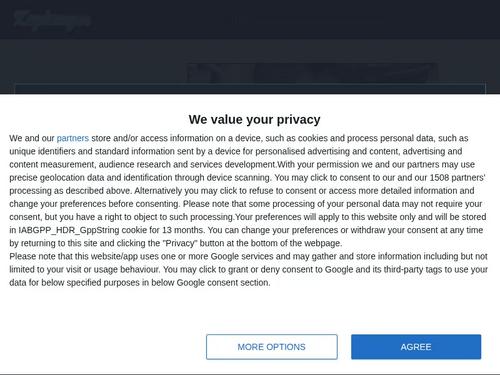Click the dimmed content panel outline below banner
The image size is (500, 375).
(x=250, y=88)
